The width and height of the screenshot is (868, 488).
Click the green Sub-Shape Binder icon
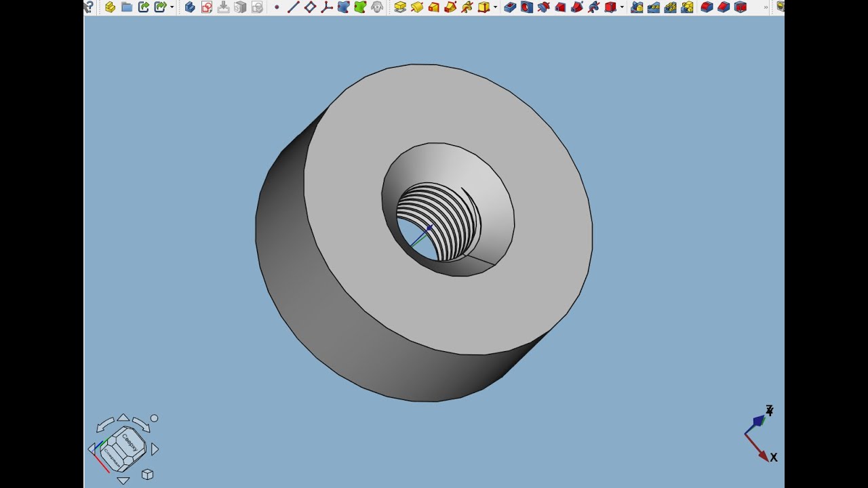coord(360,7)
